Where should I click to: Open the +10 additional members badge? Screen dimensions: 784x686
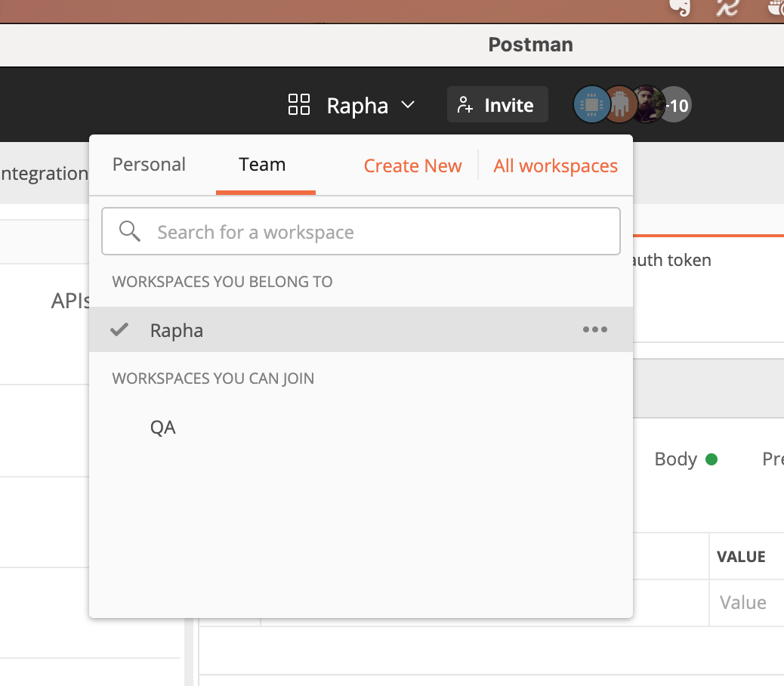click(677, 105)
